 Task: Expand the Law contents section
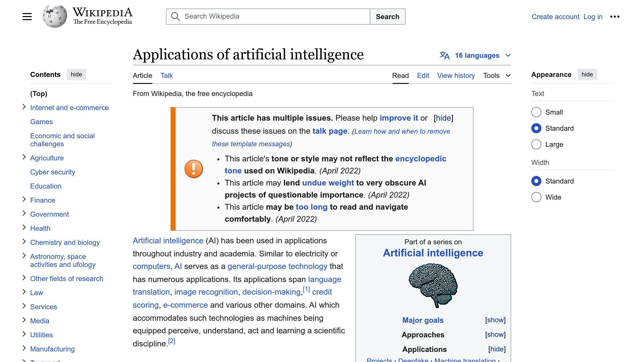point(24,292)
